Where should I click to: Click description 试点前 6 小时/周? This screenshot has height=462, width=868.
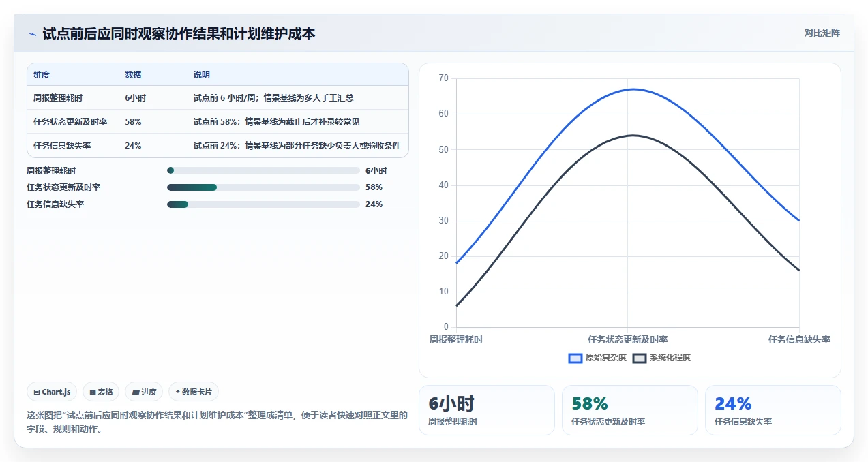tap(273, 98)
